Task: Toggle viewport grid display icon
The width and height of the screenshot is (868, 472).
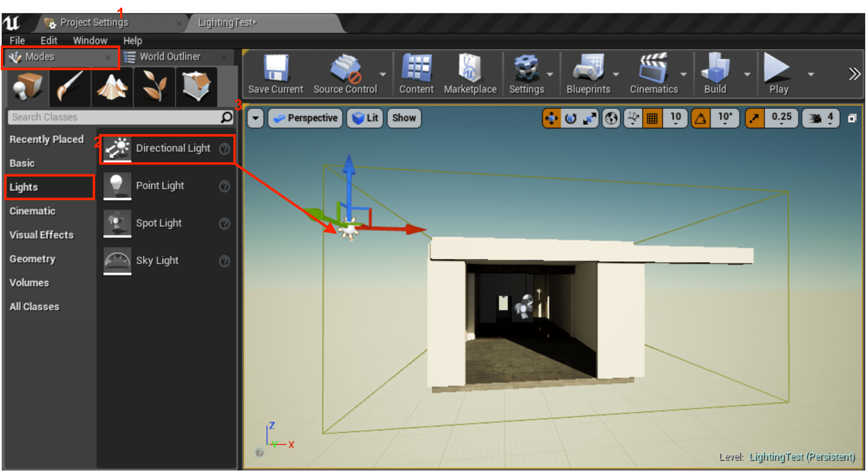Action: click(x=651, y=119)
